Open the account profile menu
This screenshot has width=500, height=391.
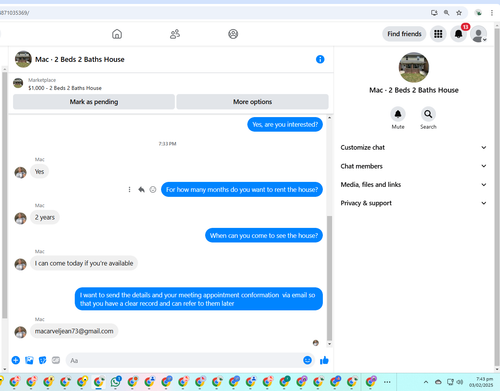479,34
